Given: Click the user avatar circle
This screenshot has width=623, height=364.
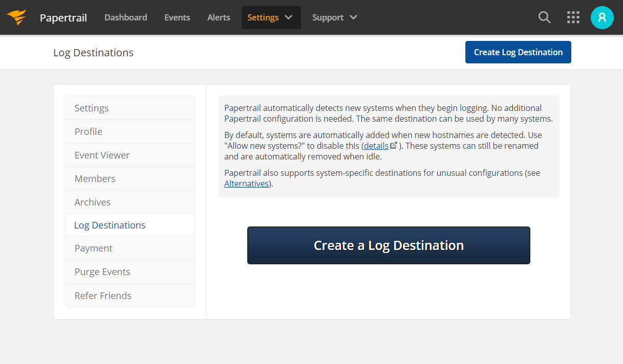Looking at the screenshot, I should point(602,17).
